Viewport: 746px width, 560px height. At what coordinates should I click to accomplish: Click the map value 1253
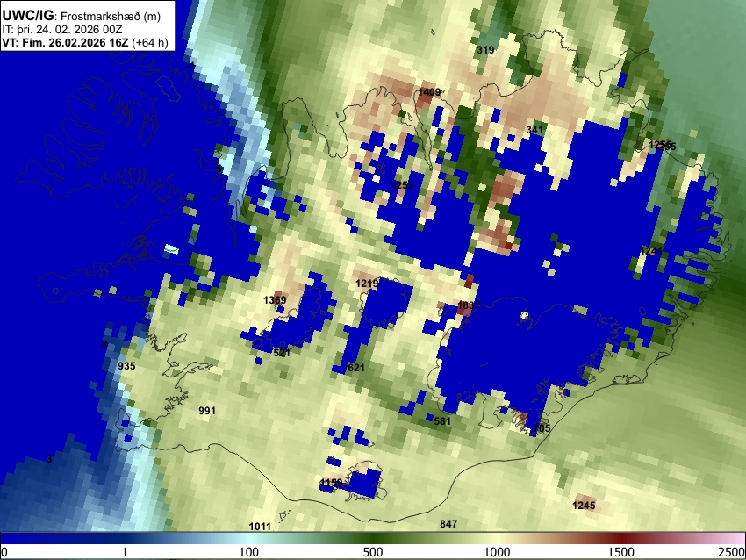(x=403, y=185)
